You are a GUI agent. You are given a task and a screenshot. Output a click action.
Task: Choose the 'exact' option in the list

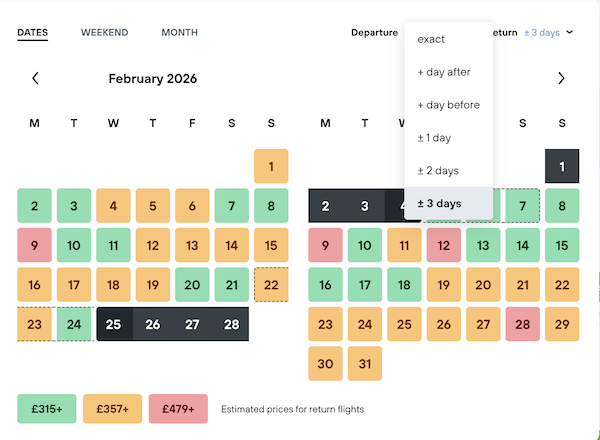431,39
